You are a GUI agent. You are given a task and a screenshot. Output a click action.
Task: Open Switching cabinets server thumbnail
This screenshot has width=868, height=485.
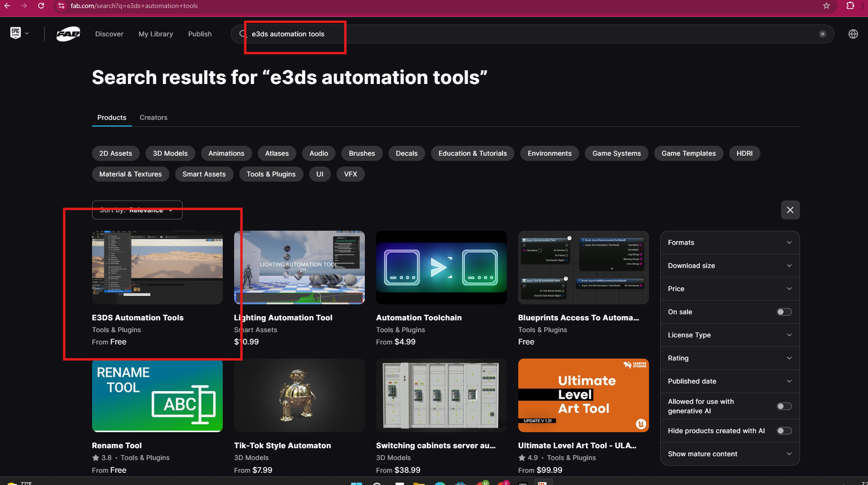tap(441, 395)
